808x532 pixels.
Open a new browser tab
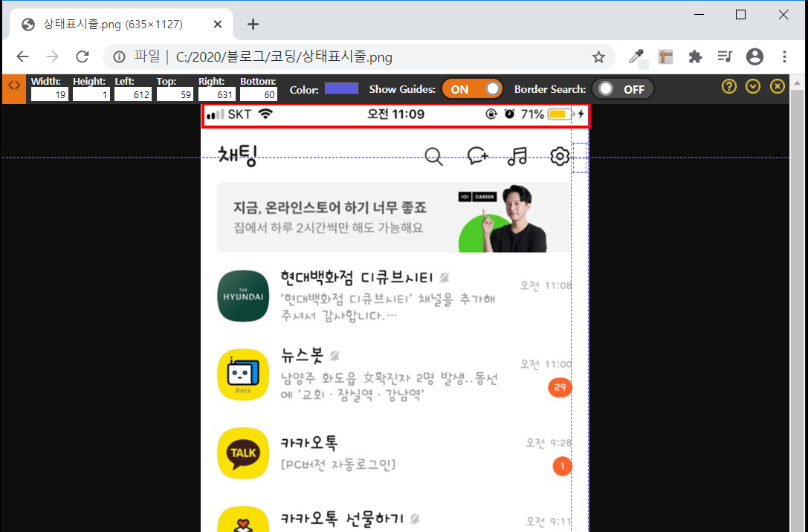tap(253, 25)
